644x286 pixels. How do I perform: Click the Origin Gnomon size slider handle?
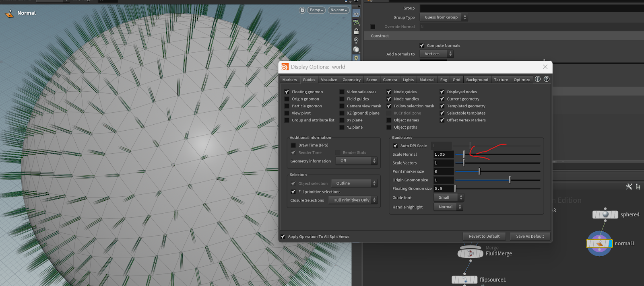click(x=510, y=180)
